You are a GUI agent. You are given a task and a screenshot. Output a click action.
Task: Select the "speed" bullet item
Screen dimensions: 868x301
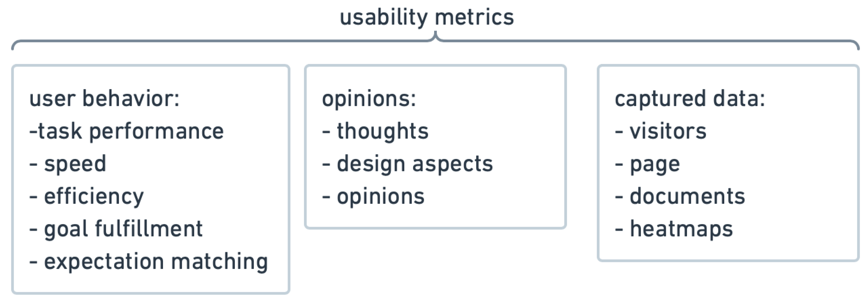(x=75, y=164)
